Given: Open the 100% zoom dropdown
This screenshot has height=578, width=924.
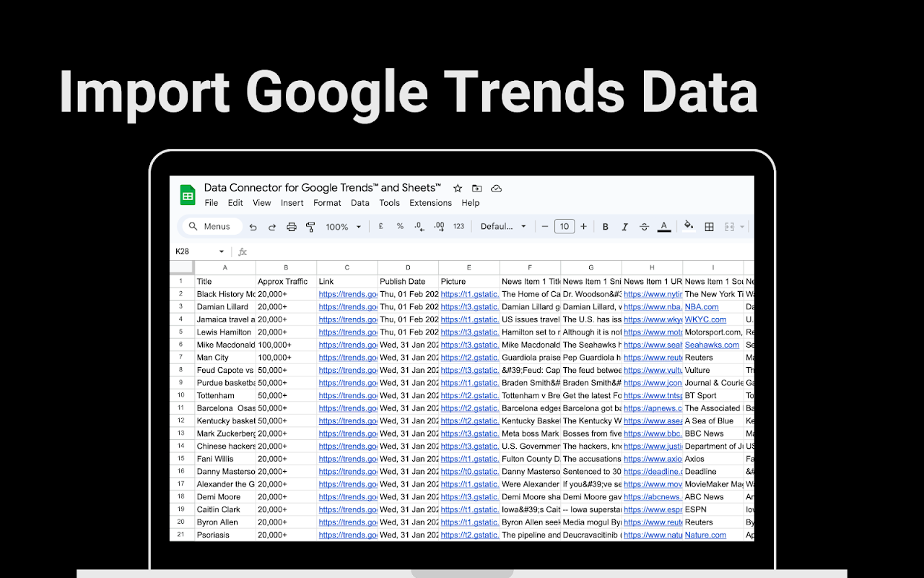Looking at the screenshot, I should point(342,227).
